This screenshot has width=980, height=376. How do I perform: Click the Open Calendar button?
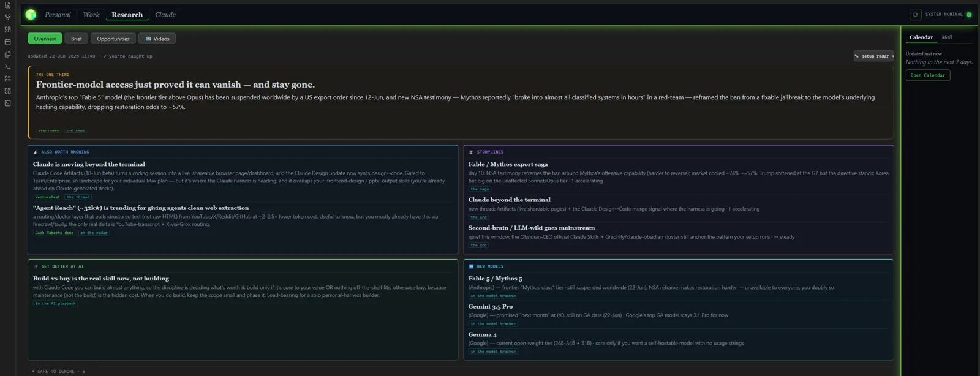pos(928,75)
